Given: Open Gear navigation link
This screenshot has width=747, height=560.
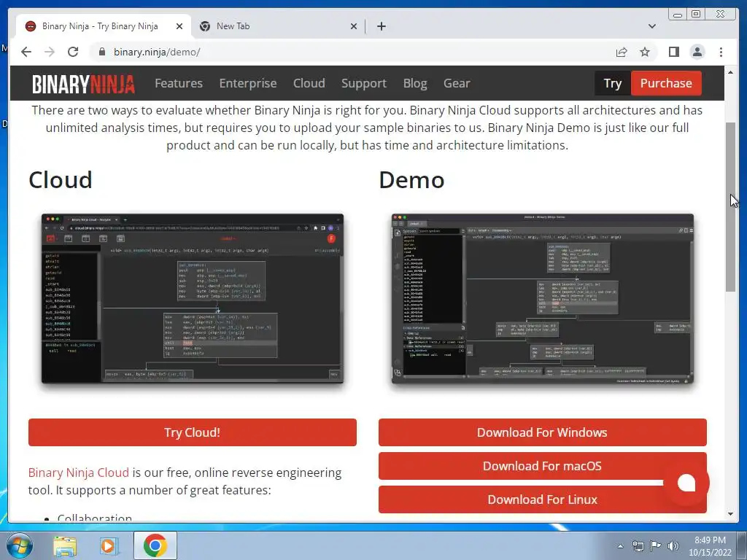Looking at the screenshot, I should [x=457, y=83].
